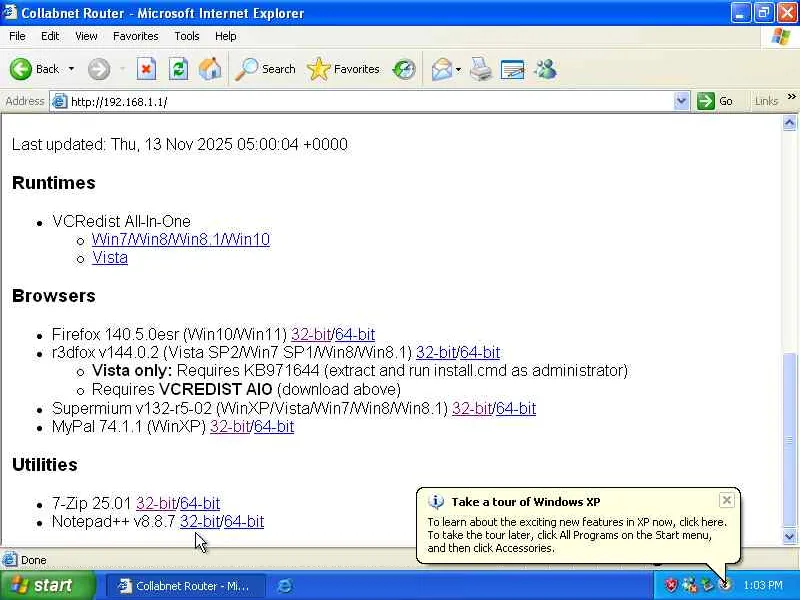
Task: Open the Messenger toolbar icon
Action: [545, 69]
